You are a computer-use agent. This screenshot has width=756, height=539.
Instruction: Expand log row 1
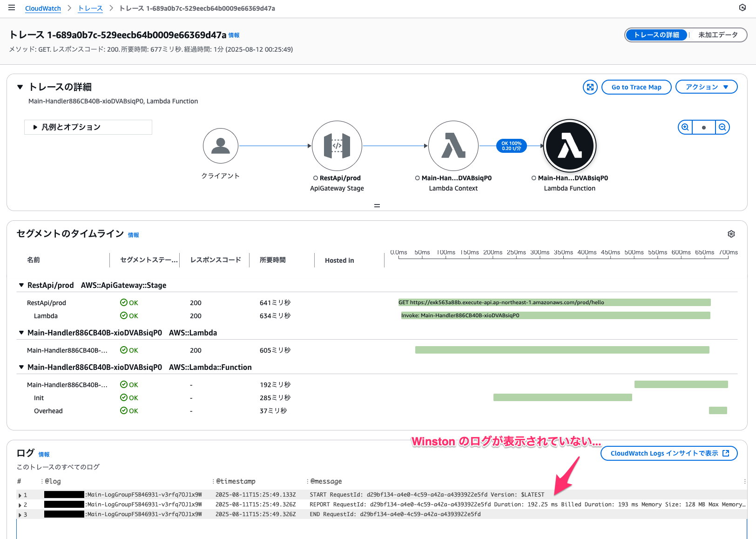(x=20, y=495)
